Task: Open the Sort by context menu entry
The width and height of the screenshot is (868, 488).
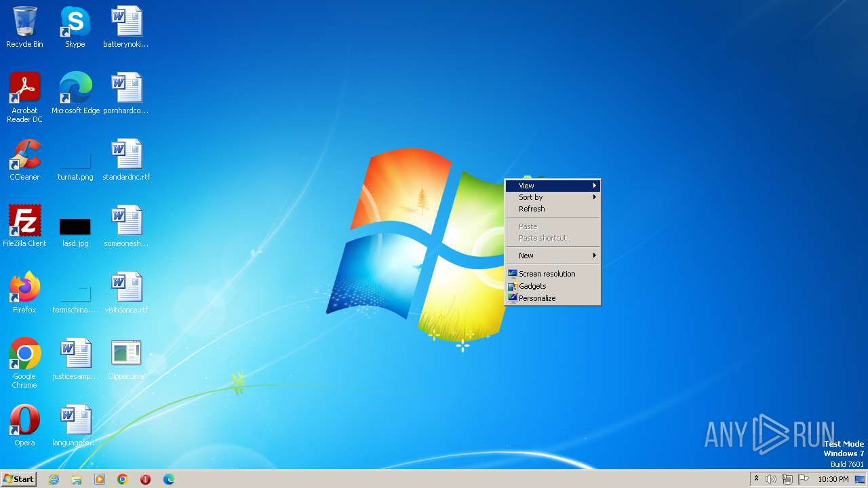Action: pos(553,197)
